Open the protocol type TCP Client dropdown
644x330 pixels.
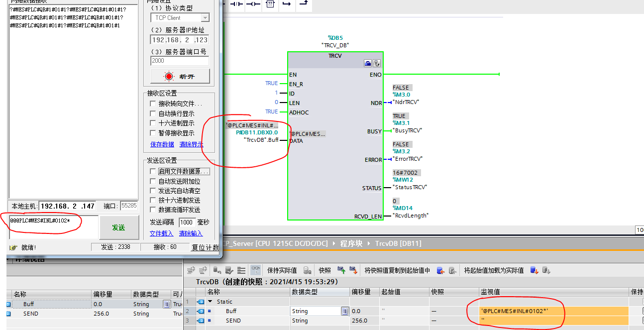(x=205, y=18)
